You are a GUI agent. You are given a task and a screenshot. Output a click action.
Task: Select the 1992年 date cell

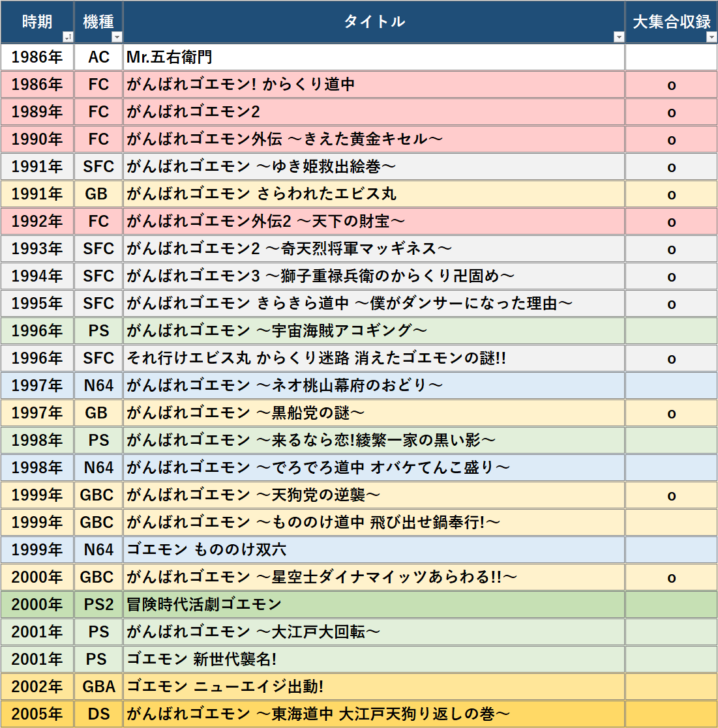pyautogui.click(x=37, y=222)
